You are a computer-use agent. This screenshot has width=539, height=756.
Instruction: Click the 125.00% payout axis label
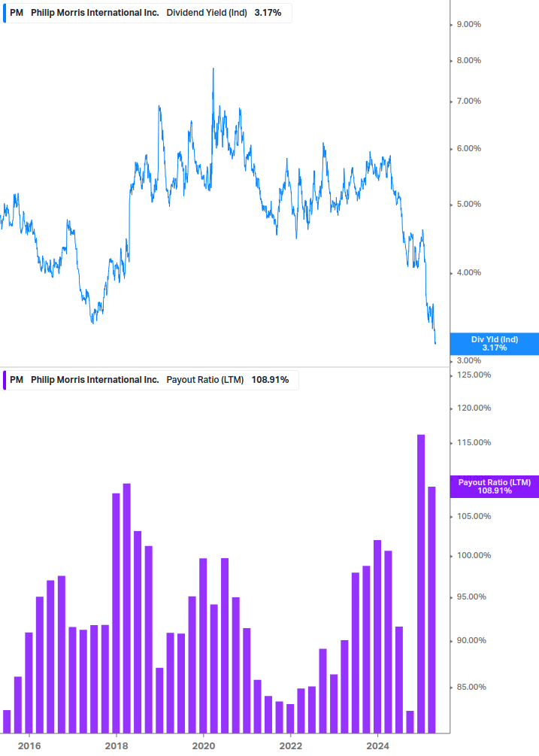coord(474,375)
